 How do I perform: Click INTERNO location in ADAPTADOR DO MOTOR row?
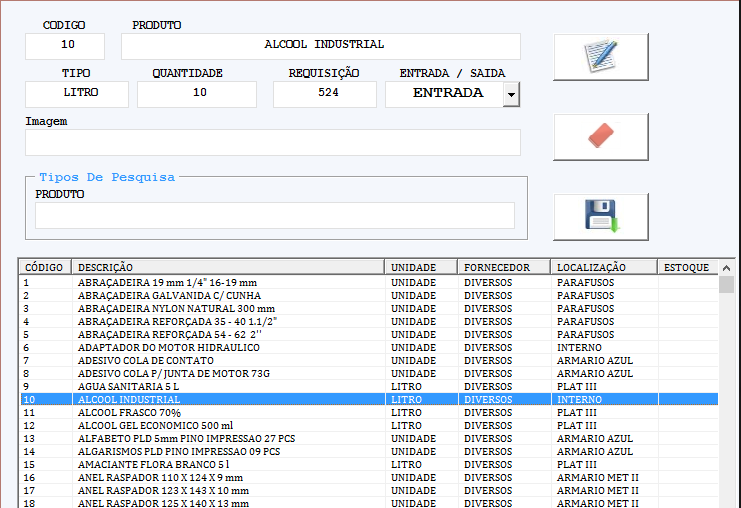tap(579, 348)
